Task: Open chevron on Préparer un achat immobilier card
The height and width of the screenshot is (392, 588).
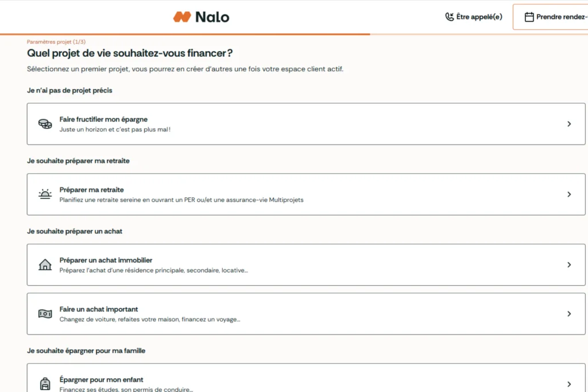Action: (x=569, y=265)
